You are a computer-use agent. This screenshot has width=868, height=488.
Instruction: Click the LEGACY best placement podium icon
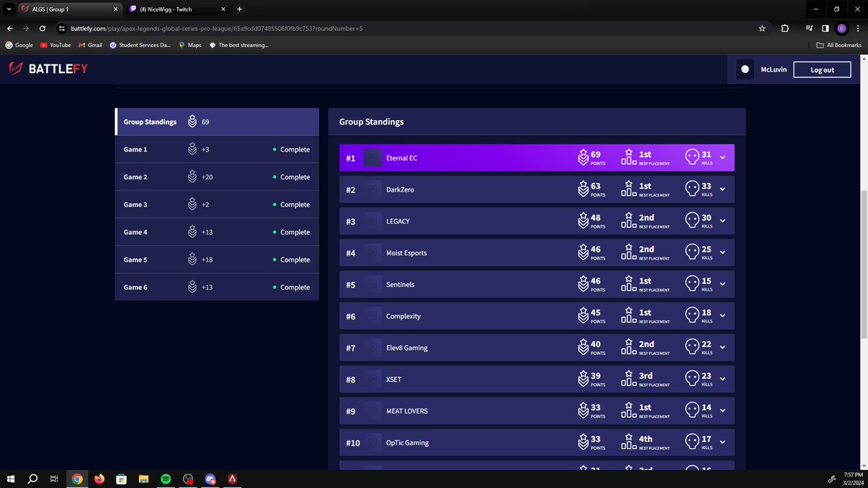point(629,221)
